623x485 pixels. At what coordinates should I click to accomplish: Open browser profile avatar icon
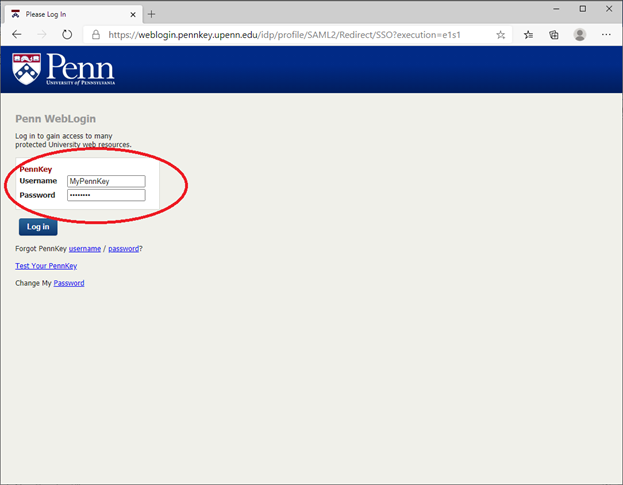[580, 35]
